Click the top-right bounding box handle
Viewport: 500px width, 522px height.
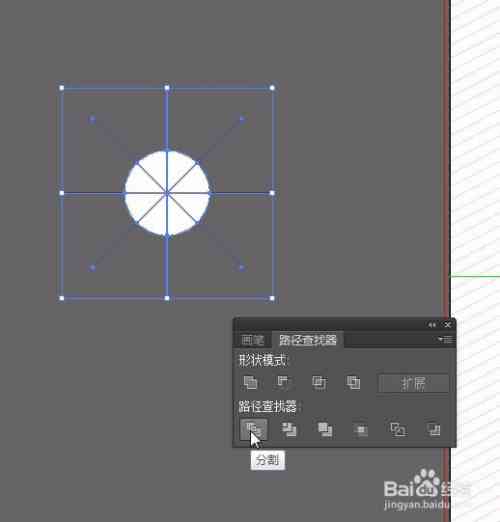[x=272, y=88]
